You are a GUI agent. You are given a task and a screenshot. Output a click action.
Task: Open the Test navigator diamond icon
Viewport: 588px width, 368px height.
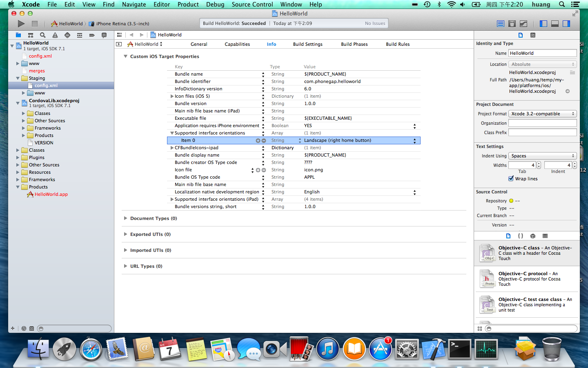point(67,35)
